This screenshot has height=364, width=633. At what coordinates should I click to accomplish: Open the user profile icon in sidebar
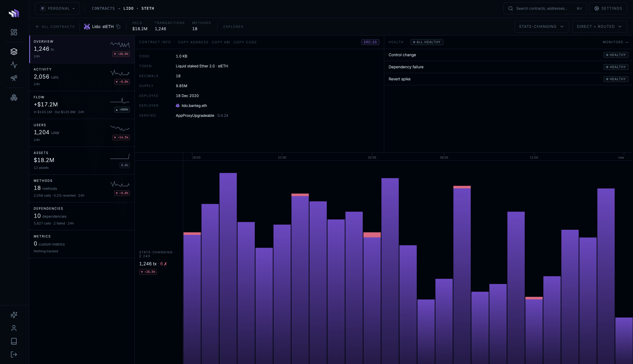click(x=14, y=328)
